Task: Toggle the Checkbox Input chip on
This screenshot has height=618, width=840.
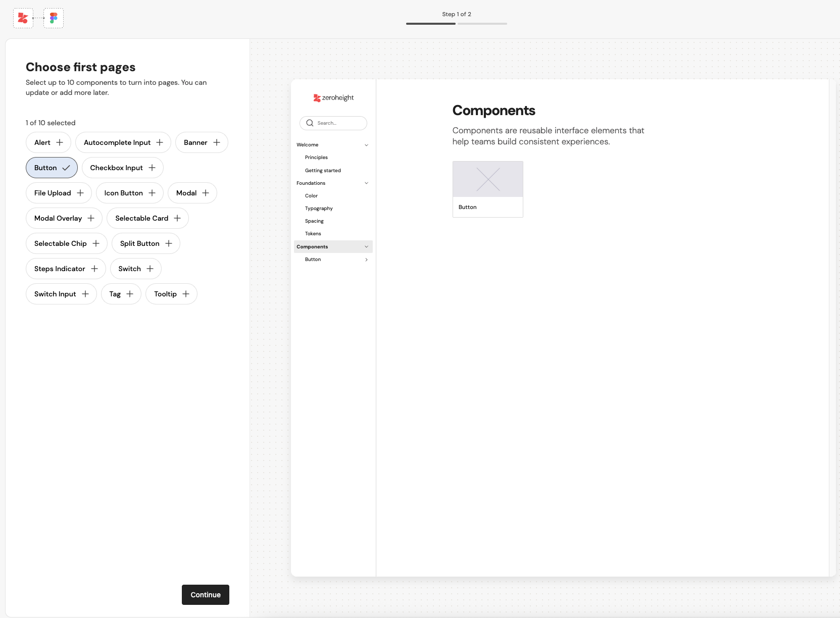Action: 122,168
